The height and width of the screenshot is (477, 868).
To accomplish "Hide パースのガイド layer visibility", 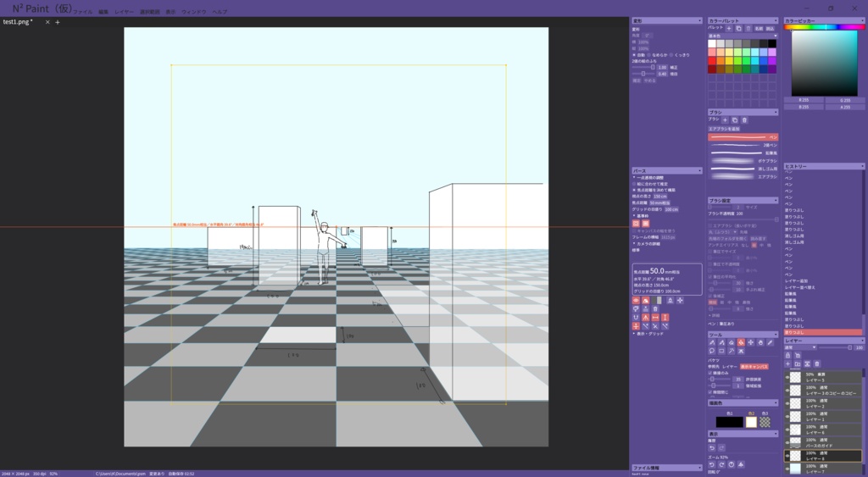I will 787,443.
